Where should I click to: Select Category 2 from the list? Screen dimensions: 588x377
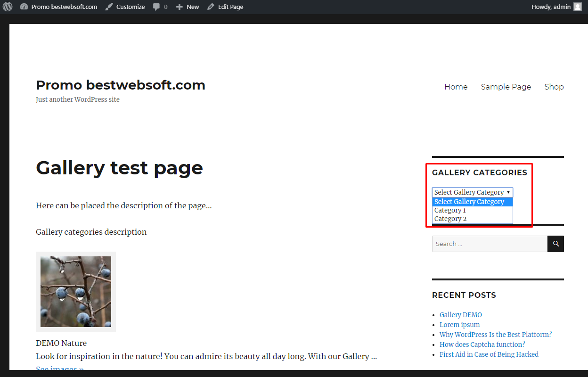click(x=473, y=219)
